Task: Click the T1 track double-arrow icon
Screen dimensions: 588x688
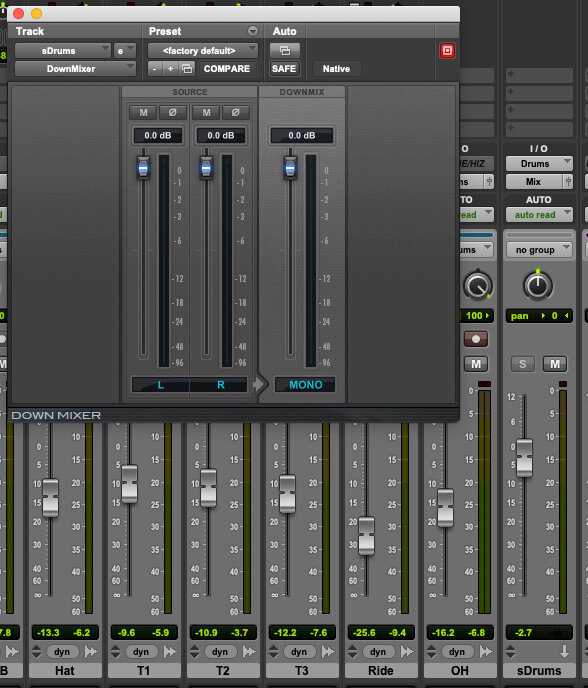Action: pyautogui.click(x=170, y=652)
